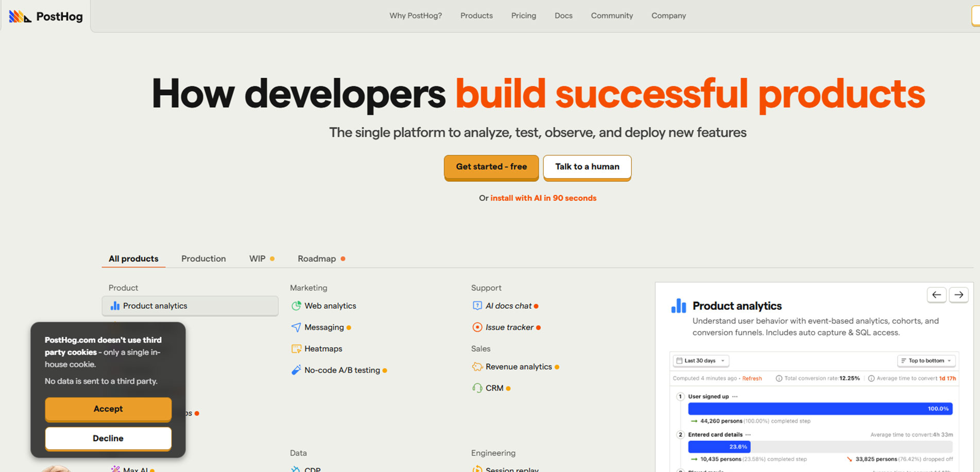Click the AI docs chat icon
This screenshot has width=980, height=472.
pyautogui.click(x=477, y=306)
